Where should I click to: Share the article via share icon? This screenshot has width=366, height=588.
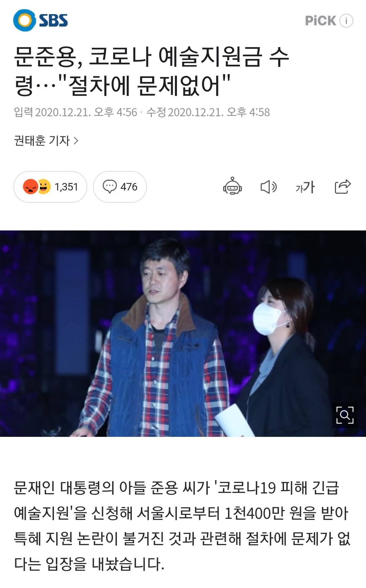coord(343,186)
